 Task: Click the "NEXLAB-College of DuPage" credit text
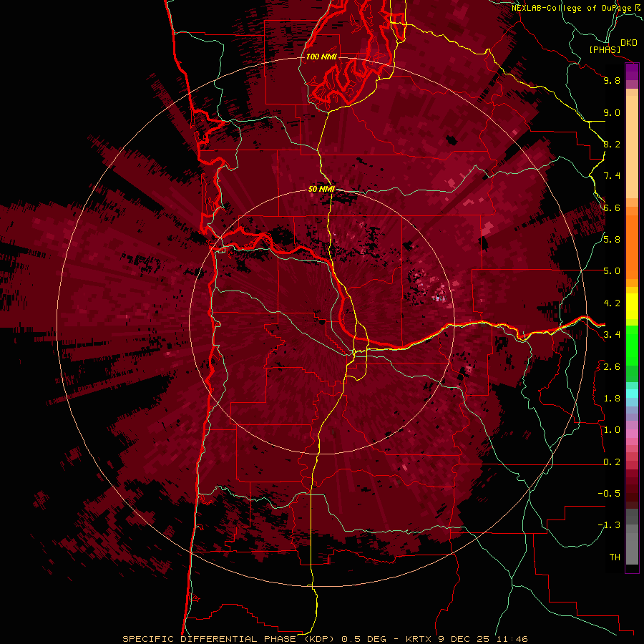pos(572,8)
